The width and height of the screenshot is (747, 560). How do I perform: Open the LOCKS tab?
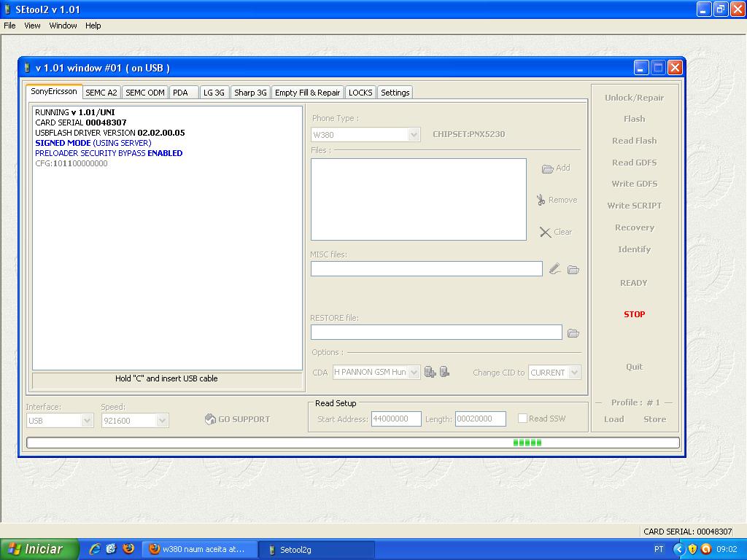(x=360, y=93)
